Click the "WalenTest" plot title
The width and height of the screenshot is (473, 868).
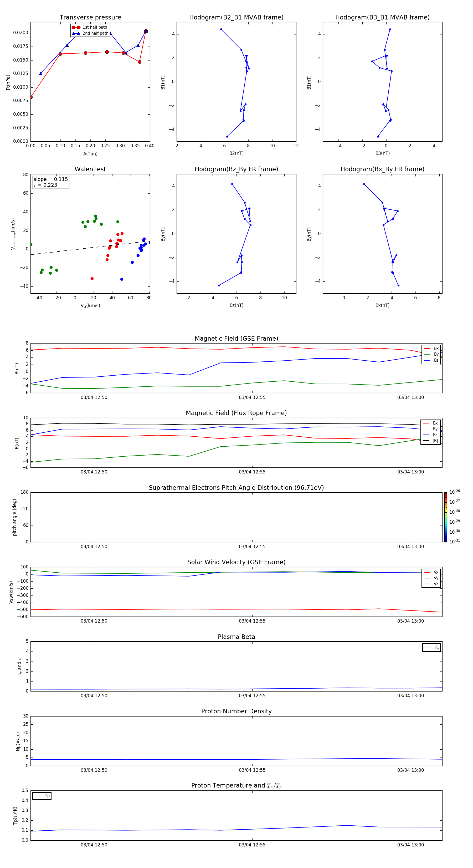(90, 169)
